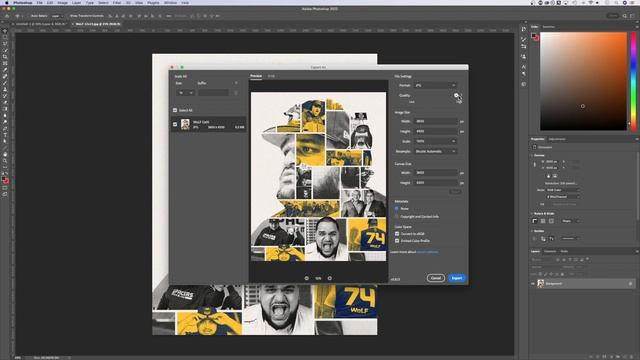Click the Wolf Cafe asset thumbnail
This screenshot has height=360, width=640.
tap(185, 124)
